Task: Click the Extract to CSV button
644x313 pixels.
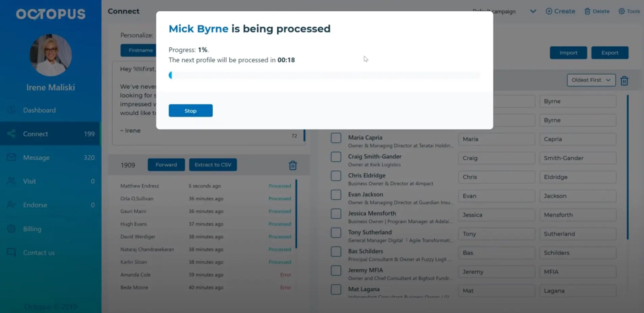Action: click(x=213, y=164)
